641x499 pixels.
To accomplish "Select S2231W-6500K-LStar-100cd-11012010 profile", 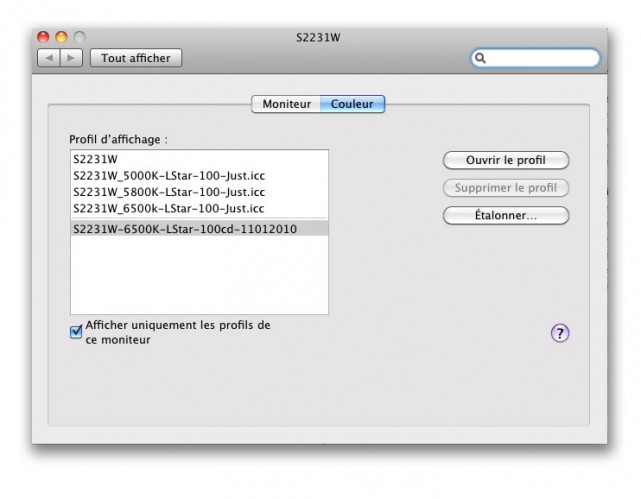I will click(x=199, y=229).
